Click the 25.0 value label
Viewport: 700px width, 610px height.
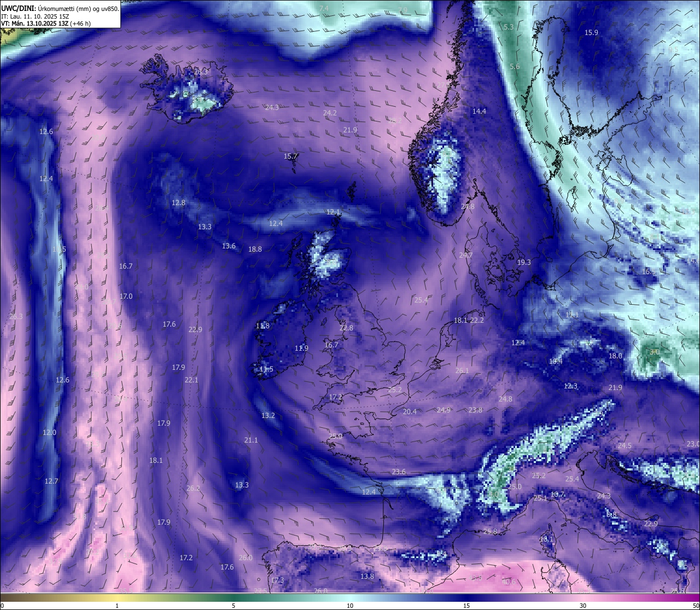point(515,486)
